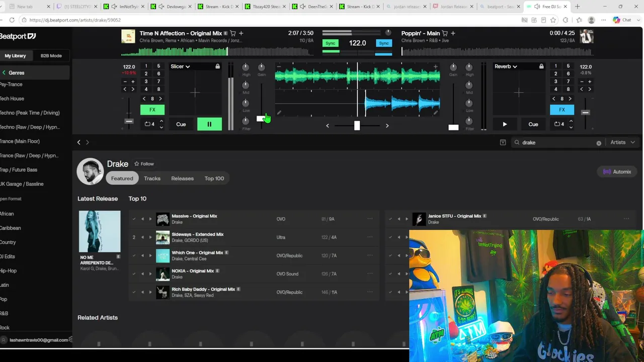Edit left deck beatgrid with pencil icon
Screen dimensions: 644x362
click(x=279, y=113)
